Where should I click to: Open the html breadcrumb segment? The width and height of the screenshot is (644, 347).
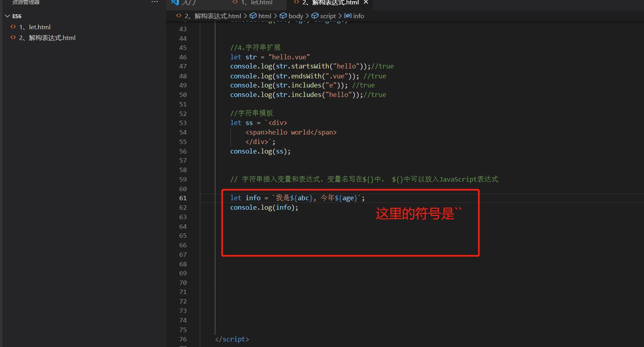tap(265, 16)
